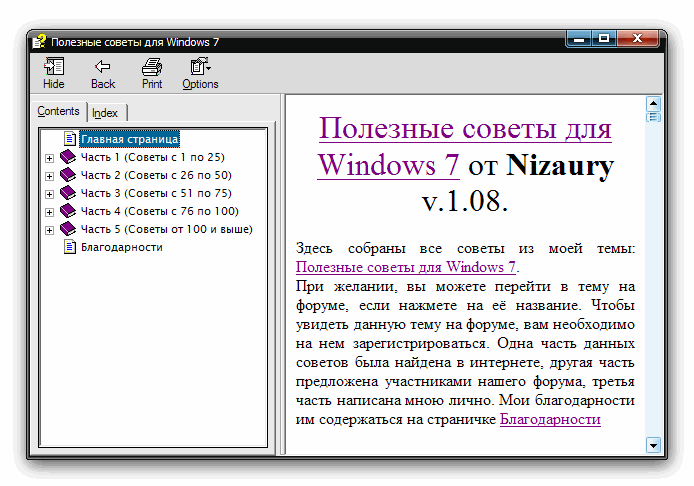This screenshot has width=694, height=486.
Task: Expand the Часть 1 tree node
Action: tap(49, 158)
